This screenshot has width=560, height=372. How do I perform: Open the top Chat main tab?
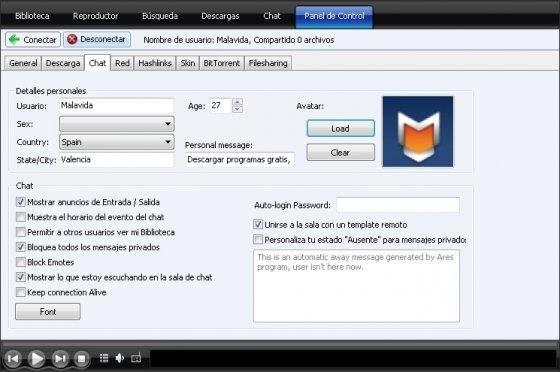272,16
